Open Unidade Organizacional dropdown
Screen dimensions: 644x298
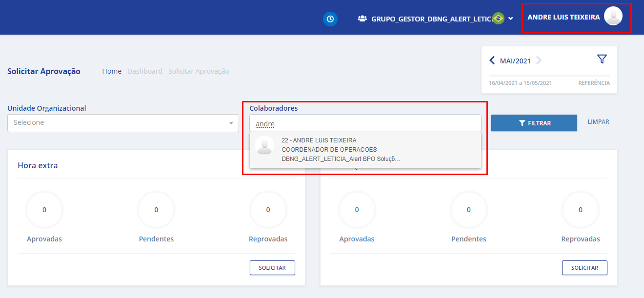[x=123, y=123]
